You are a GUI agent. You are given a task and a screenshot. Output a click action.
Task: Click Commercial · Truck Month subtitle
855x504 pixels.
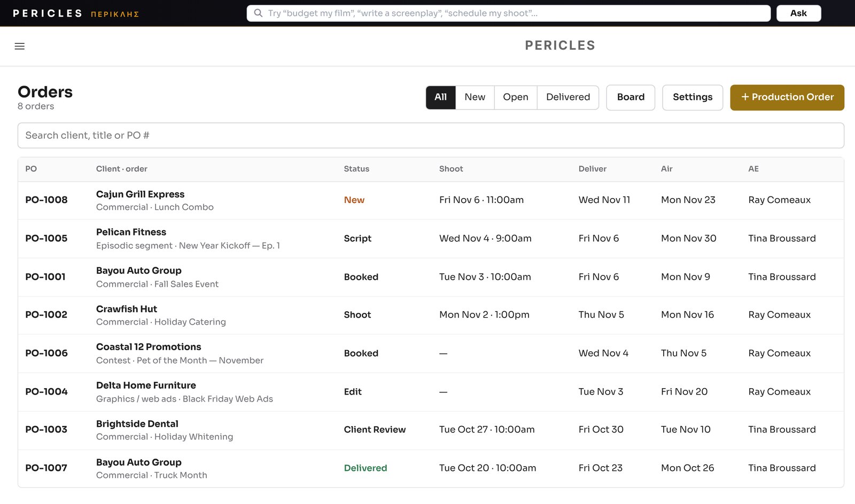pos(152,475)
